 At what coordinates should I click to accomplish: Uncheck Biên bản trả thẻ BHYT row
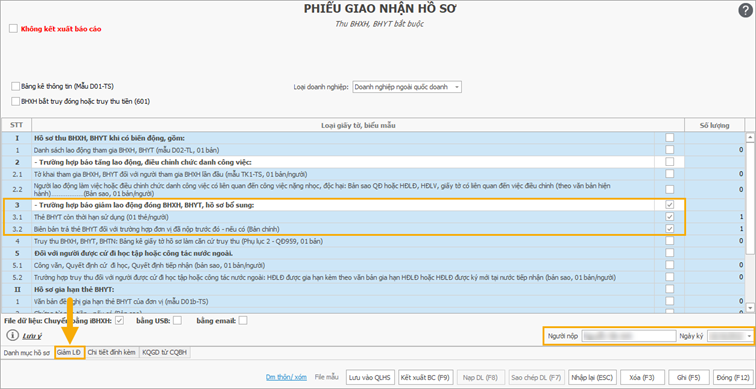669,228
